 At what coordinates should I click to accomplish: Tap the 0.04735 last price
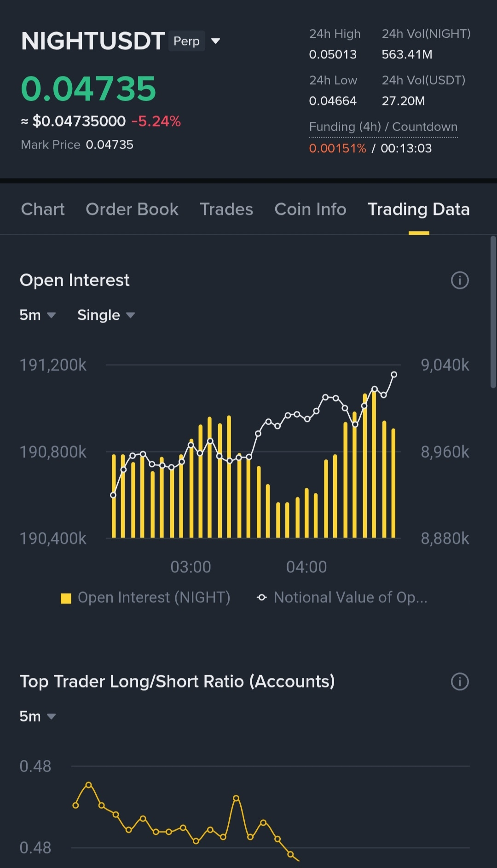[x=88, y=88]
